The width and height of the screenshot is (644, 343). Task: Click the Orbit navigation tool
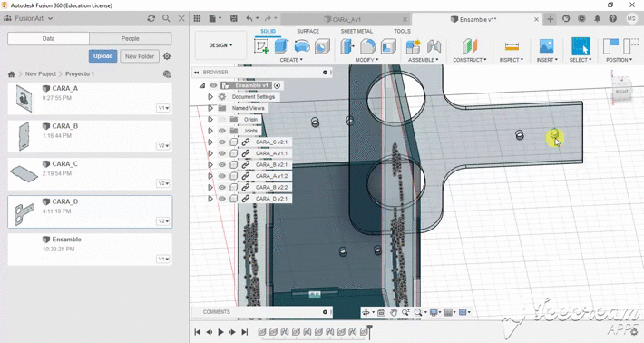point(366,313)
